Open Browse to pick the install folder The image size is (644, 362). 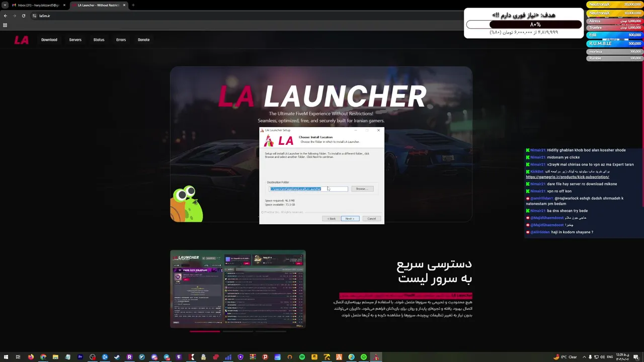pos(362,189)
